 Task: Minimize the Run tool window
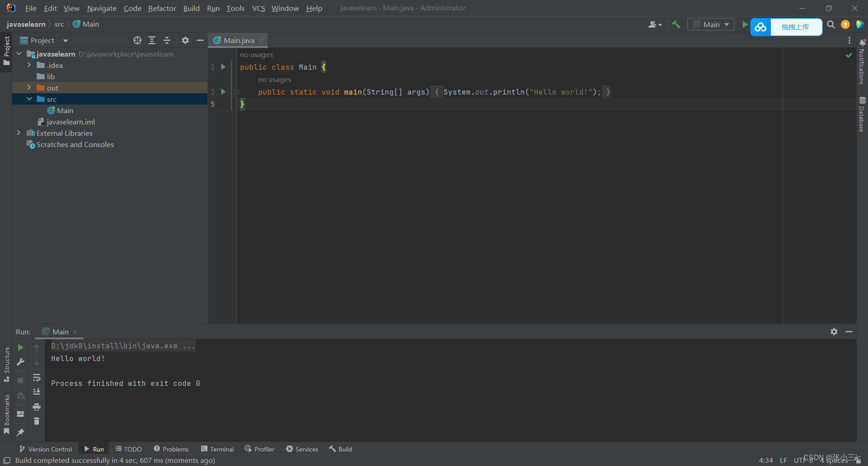click(x=849, y=332)
